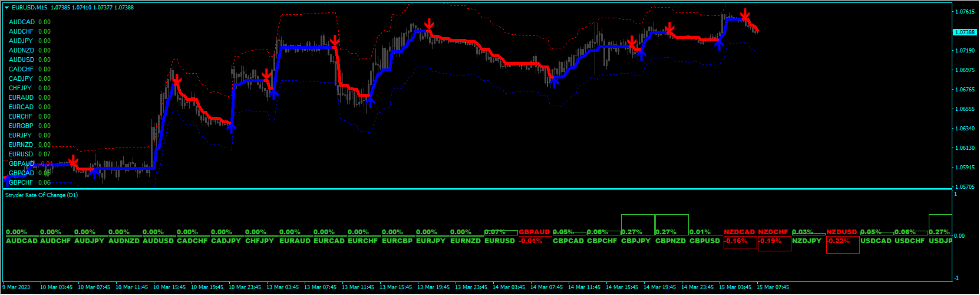Click the current price tag 1.07388
The height and width of the screenshot is (295, 980).
965,32
